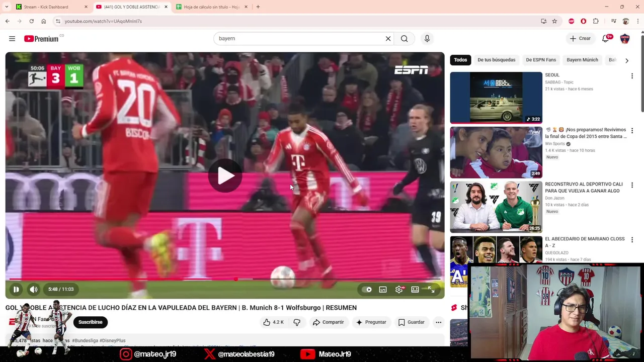The image size is (644, 362).
Task: Open the Don Jazon channel name
Action: [555, 198]
